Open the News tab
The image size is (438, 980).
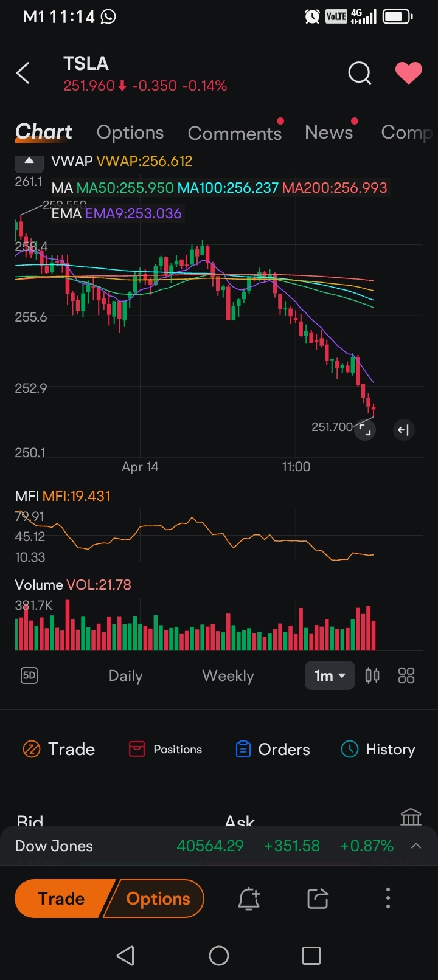(x=328, y=132)
